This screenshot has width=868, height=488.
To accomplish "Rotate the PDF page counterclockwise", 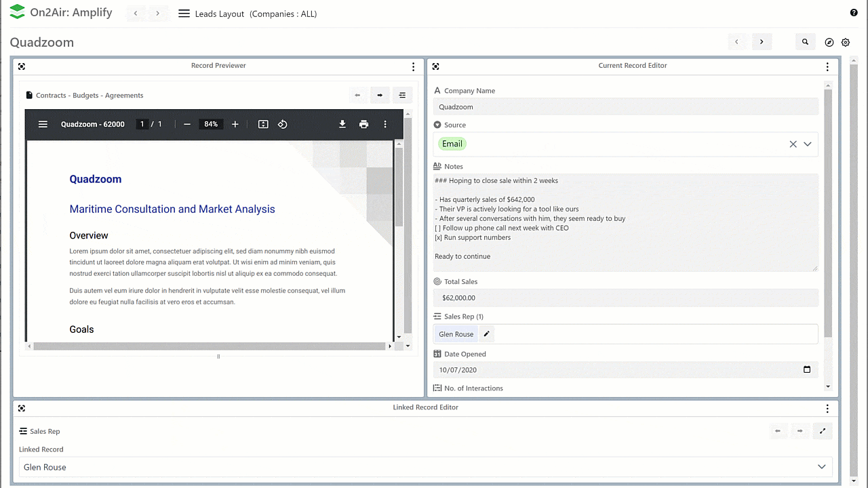I will coord(283,124).
